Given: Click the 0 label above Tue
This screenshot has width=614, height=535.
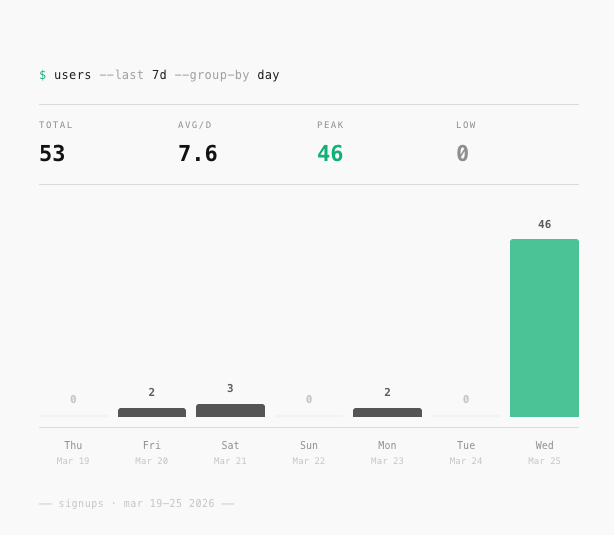Looking at the screenshot, I should coord(466,399).
